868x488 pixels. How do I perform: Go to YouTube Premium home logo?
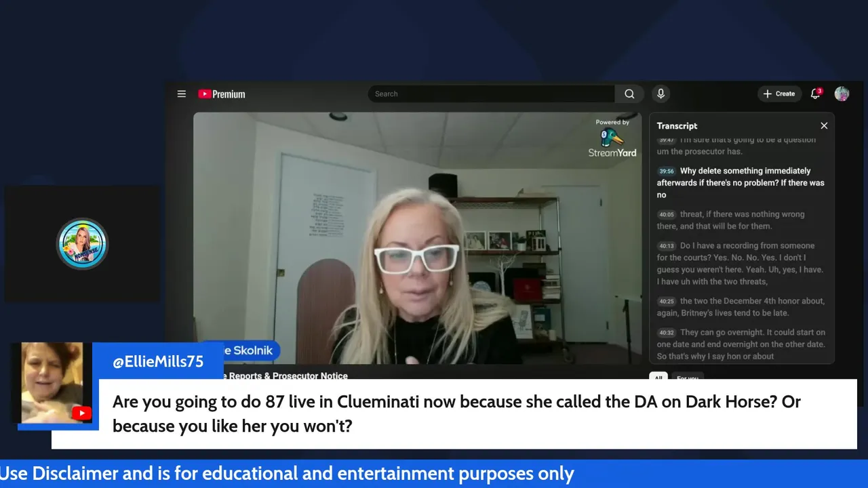(222, 94)
